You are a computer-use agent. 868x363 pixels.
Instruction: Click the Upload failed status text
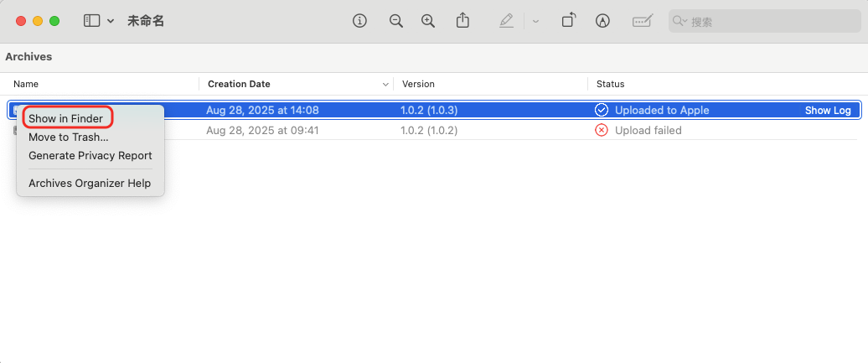(648, 131)
